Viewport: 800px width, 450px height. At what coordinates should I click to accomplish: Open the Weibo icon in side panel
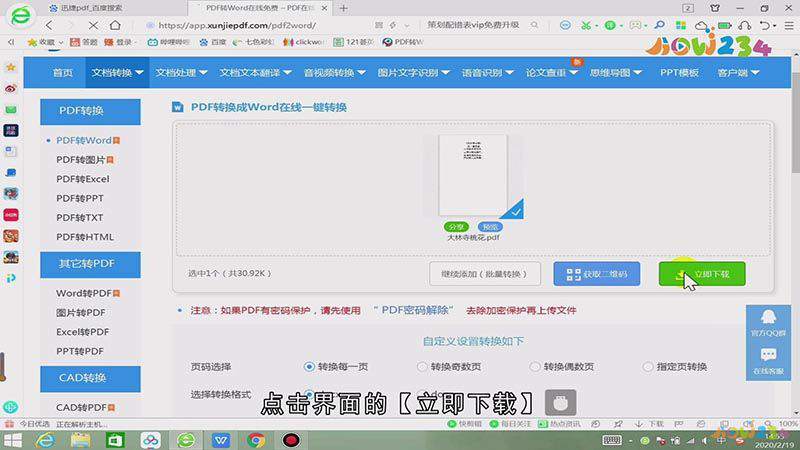(x=11, y=88)
